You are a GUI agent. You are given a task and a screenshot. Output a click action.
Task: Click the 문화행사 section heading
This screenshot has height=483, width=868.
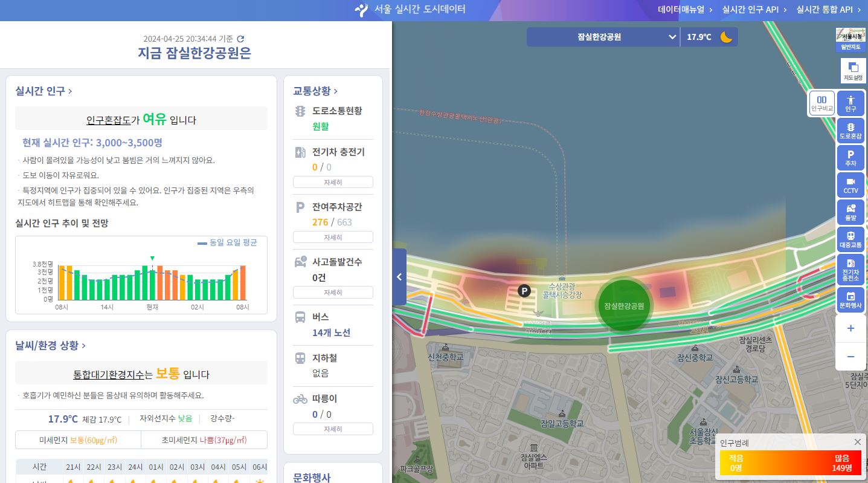[x=312, y=478]
